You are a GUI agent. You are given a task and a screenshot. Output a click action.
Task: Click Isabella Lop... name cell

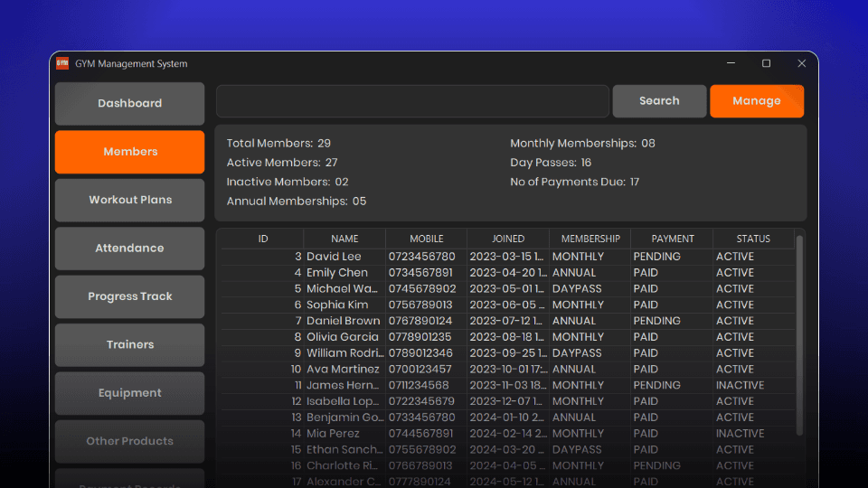343,401
